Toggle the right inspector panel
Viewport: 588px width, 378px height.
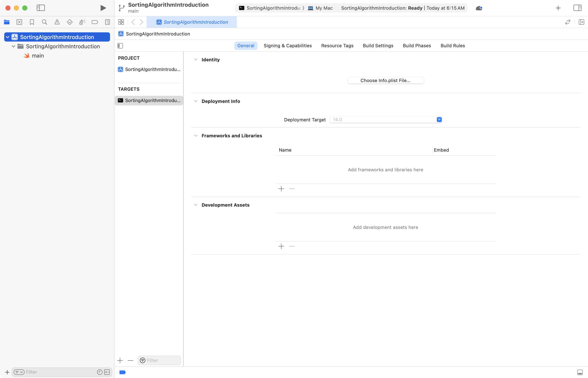pos(577,8)
